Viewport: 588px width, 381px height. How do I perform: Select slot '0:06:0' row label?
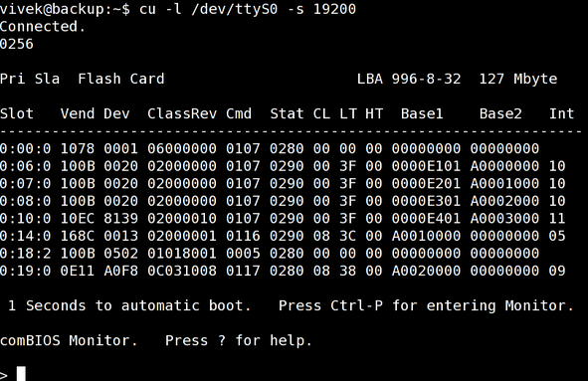26,166
